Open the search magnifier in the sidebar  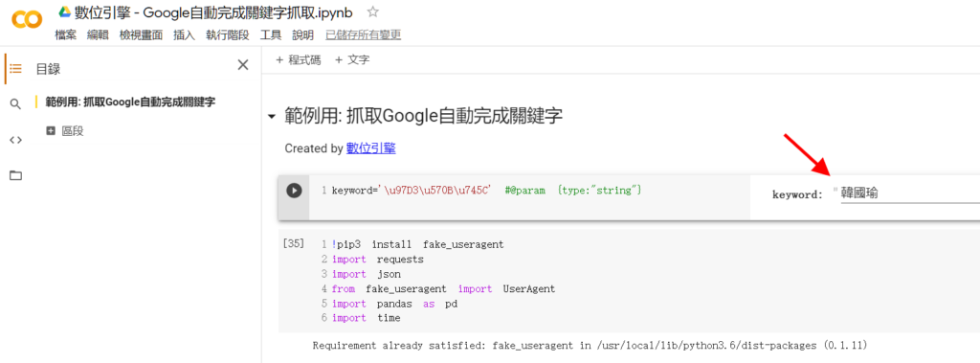[15, 103]
